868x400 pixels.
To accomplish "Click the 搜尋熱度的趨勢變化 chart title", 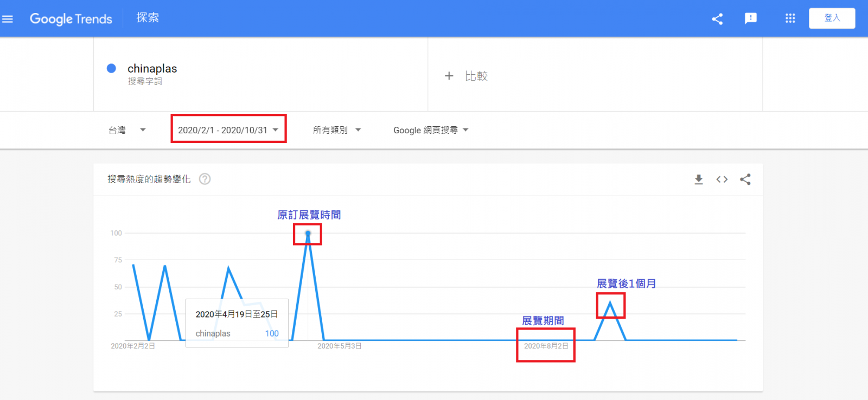I will tap(149, 179).
